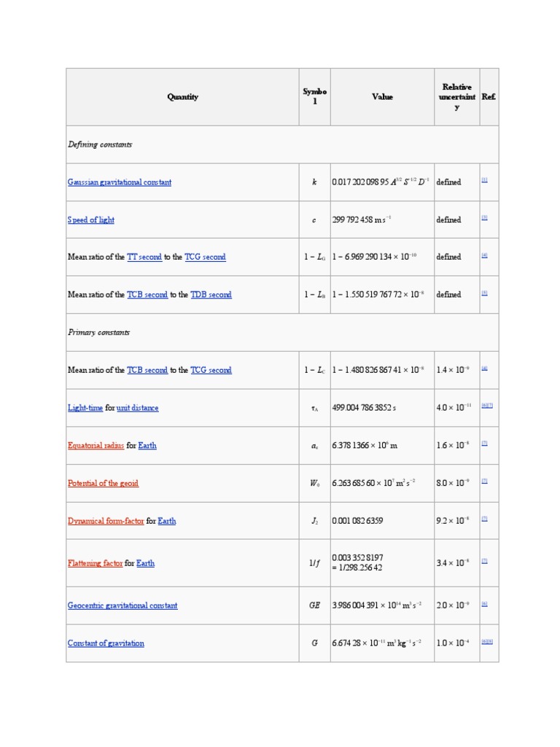Open the Equatorial radius red link

coord(96,446)
